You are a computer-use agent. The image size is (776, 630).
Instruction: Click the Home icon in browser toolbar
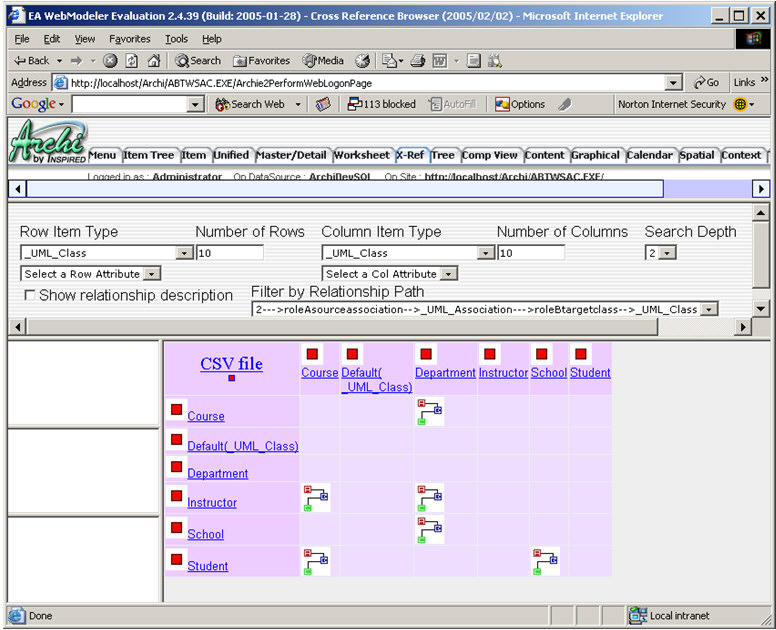[x=154, y=61]
